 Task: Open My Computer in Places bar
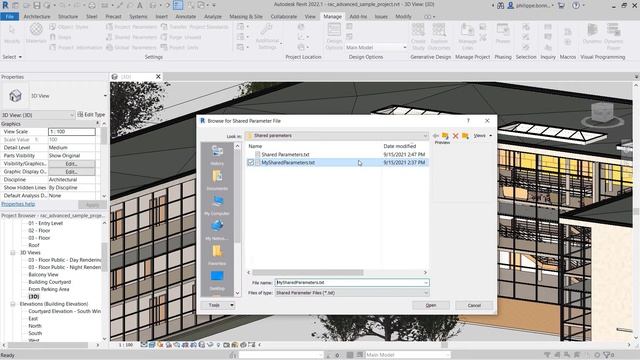(217, 205)
